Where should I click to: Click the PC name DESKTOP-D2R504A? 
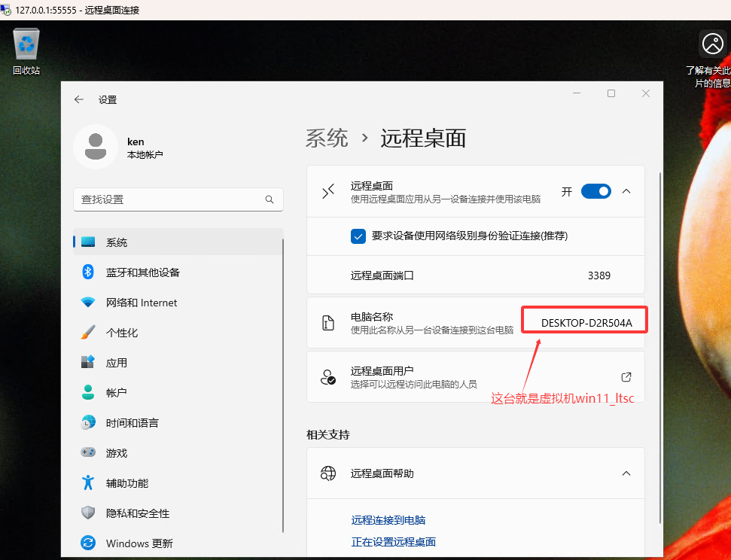[x=586, y=323]
